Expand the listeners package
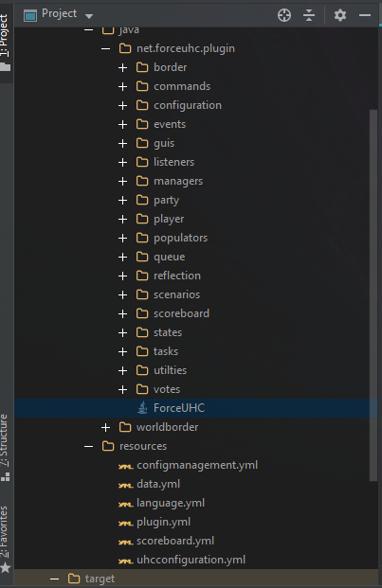The height and width of the screenshot is (588, 382). [x=122, y=162]
